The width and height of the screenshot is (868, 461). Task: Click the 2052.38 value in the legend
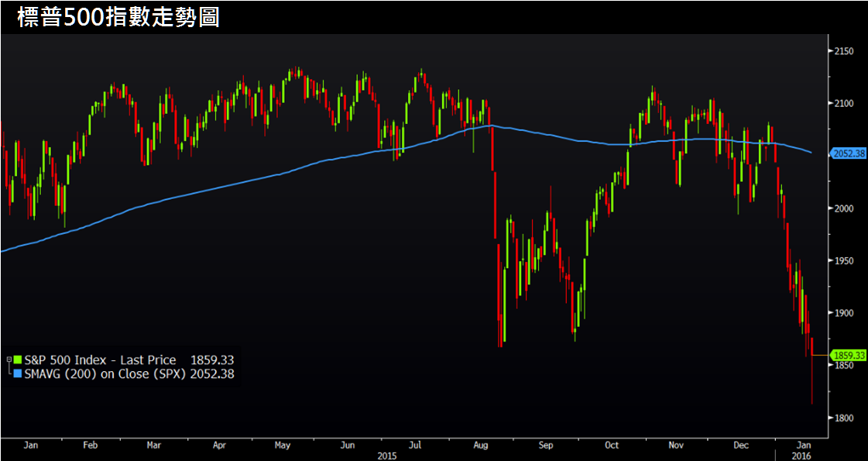tap(212, 374)
